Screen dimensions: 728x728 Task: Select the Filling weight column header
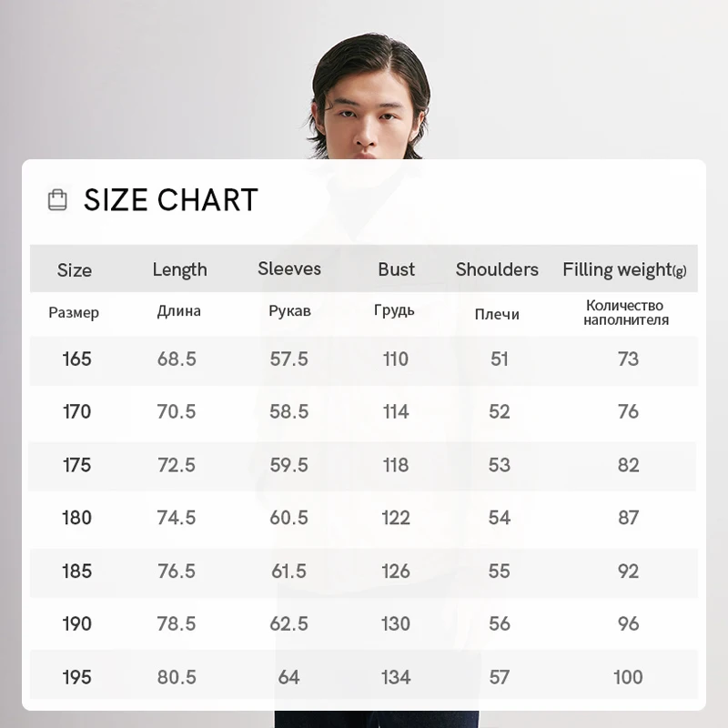(x=624, y=269)
